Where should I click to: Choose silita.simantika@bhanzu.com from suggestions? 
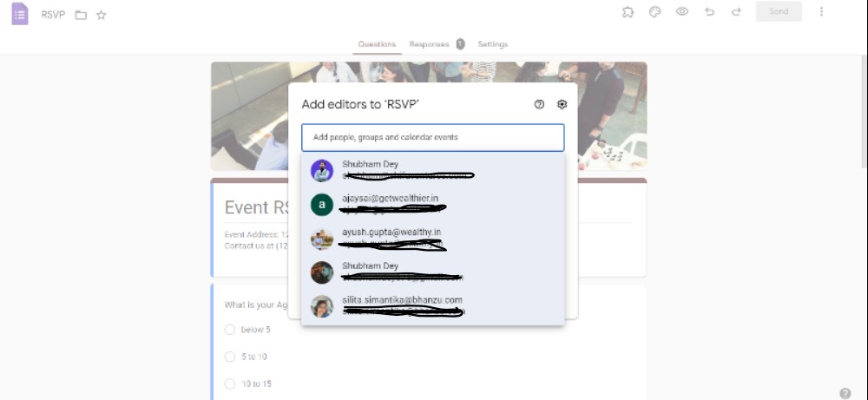pyautogui.click(x=433, y=306)
